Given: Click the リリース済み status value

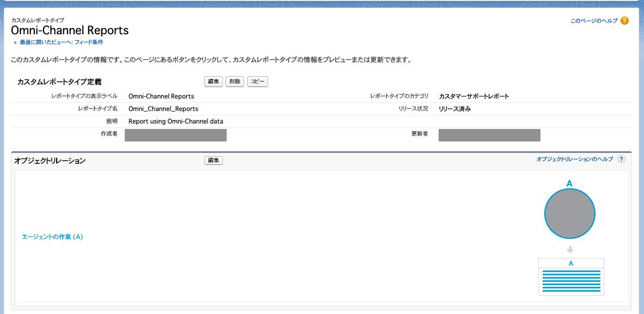Looking at the screenshot, I should [x=450, y=108].
